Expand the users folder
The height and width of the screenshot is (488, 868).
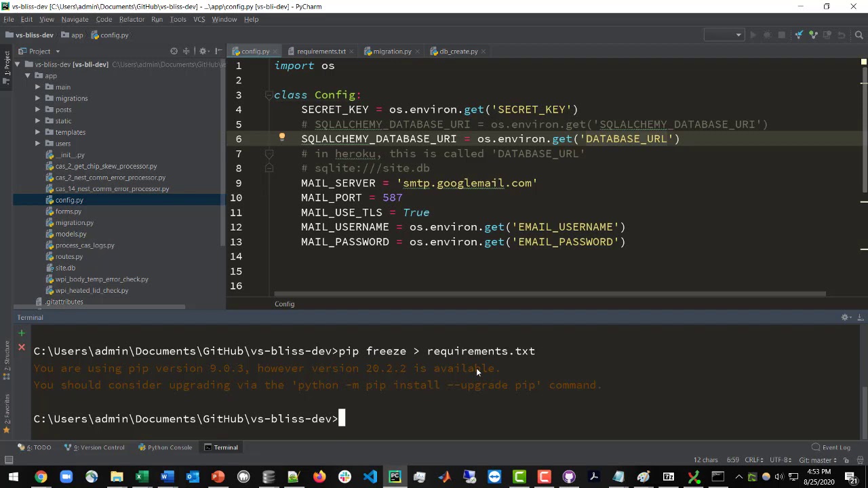pos(38,144)
